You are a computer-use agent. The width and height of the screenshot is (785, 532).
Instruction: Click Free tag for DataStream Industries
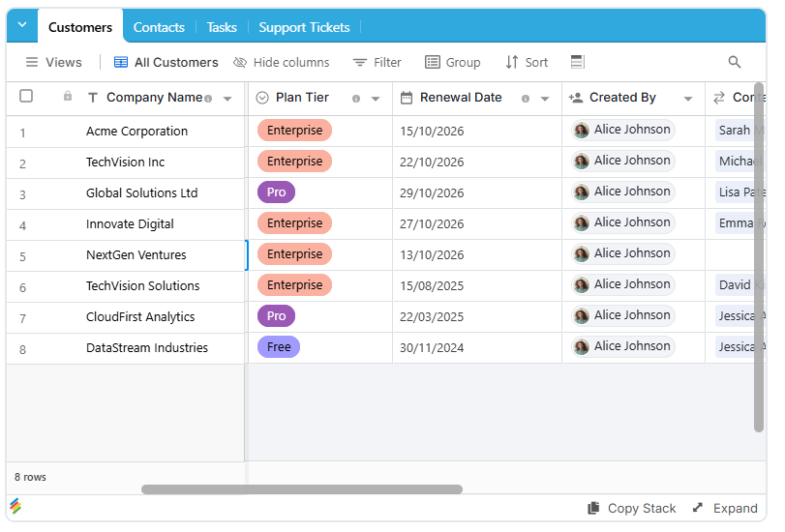279,347
